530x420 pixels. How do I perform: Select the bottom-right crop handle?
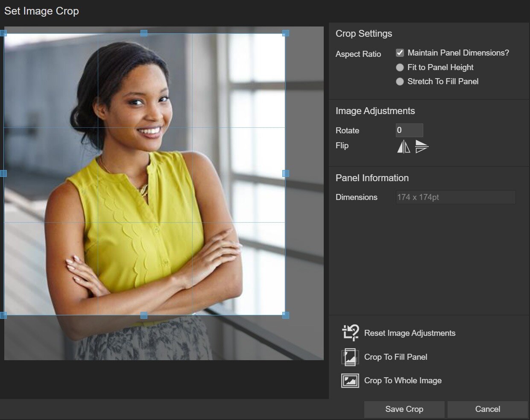286,315
